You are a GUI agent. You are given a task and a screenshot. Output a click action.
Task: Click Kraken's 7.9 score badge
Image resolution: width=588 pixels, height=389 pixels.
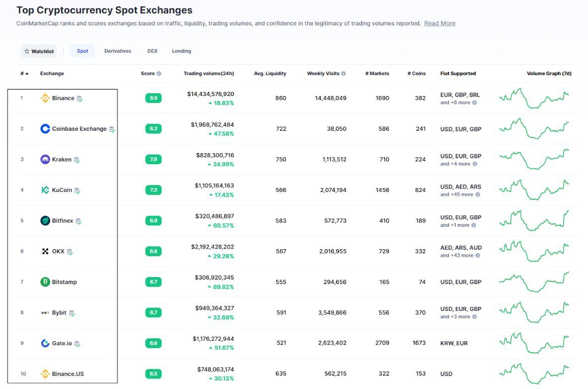pyautogui.click(x=154, y=159)
